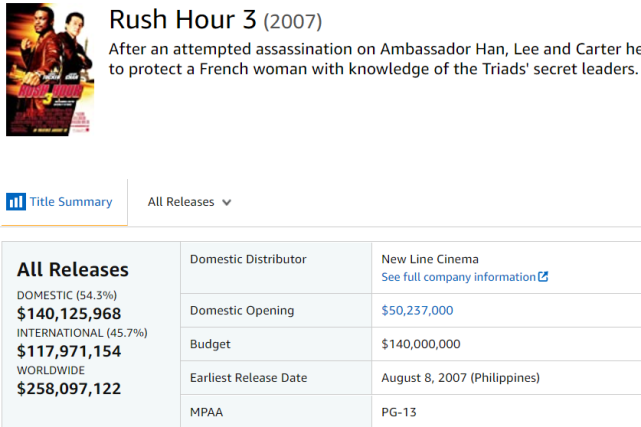Click the external link icon after company information
The height and width of the screenshot is (427, 641).
543,277
